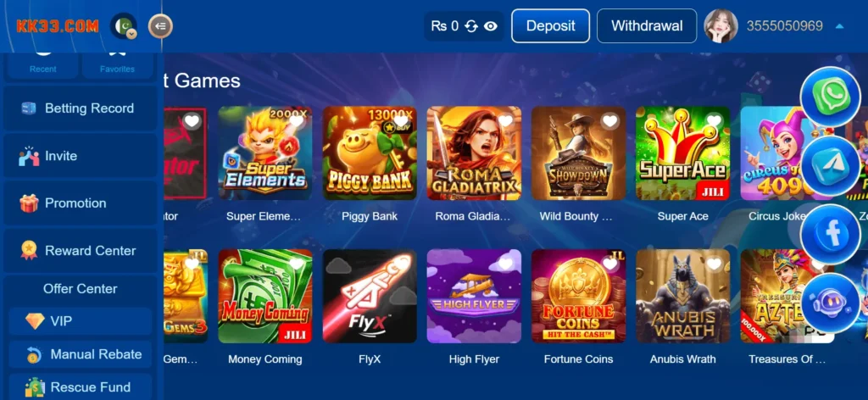This screenshot has width=868, height=400.
Task: Collapse sidebar with round arrow icon
Action: [x=160, y=25]
